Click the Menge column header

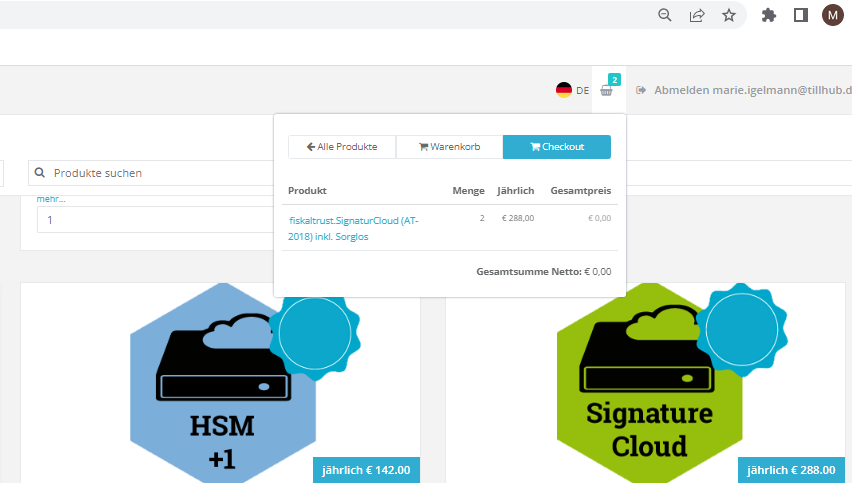(x=468, y=191)
